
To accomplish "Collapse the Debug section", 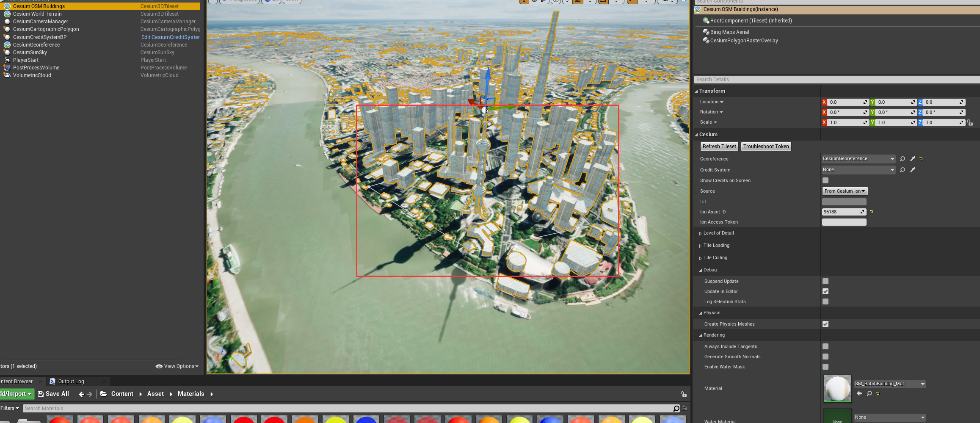I will coord(701,270).
